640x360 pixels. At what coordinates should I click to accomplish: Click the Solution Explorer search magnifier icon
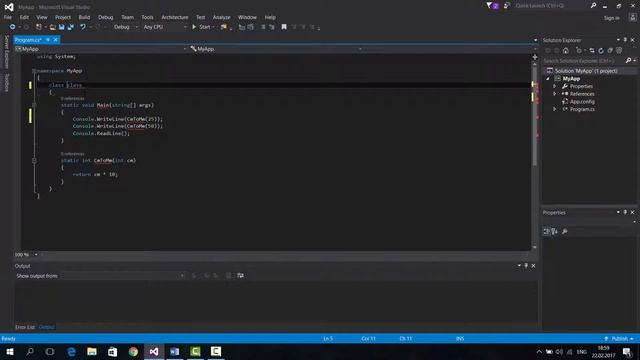(x=629, y=61)
